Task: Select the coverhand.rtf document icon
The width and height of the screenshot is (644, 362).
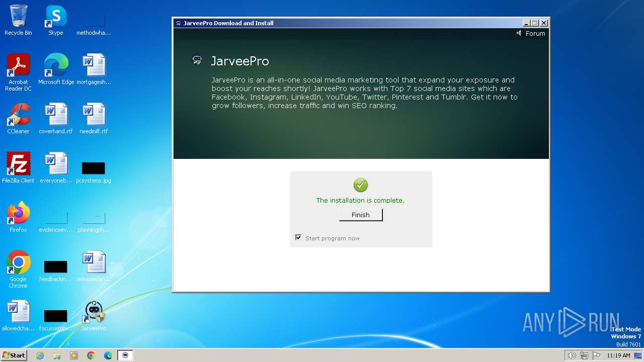Action: (x=56, y=119)
